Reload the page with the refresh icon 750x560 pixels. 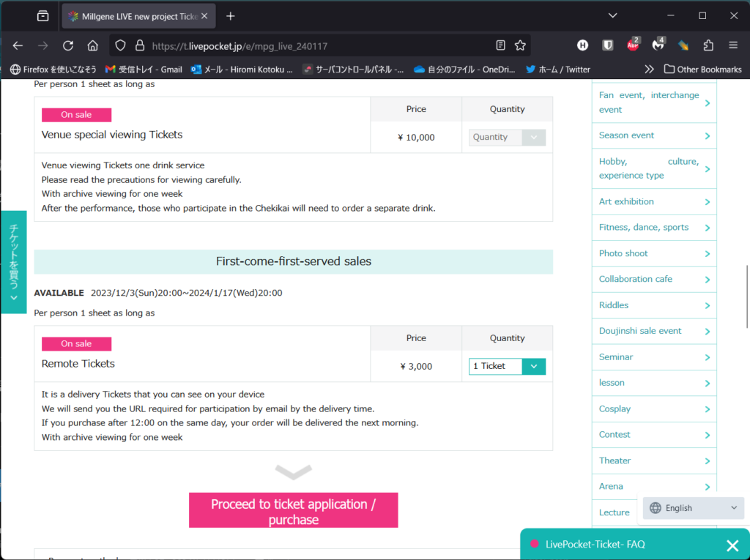(67, 45)
